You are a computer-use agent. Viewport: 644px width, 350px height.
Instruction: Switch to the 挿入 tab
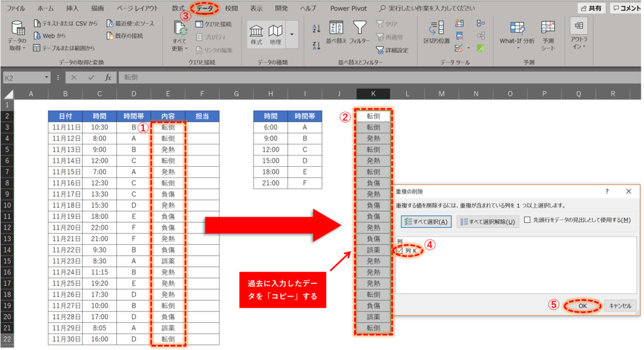click(x=72, y=8)
